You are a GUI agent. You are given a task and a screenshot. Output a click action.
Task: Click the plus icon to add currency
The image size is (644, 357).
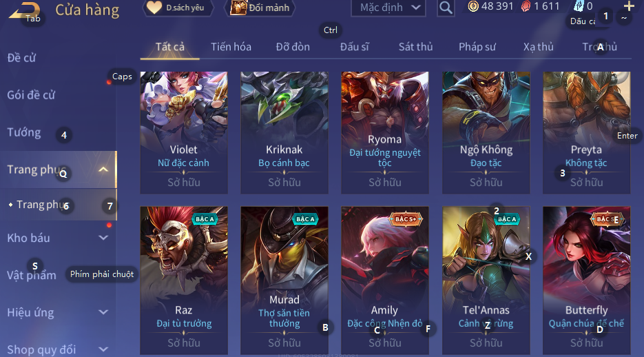(x=629, y=6)
